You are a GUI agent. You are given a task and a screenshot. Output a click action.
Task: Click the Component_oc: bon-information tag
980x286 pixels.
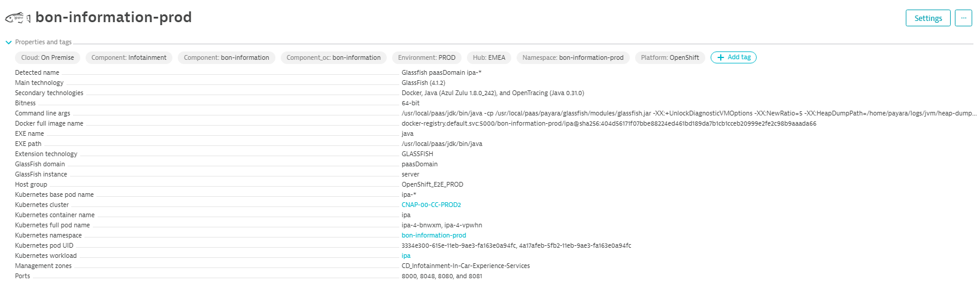(333, 57)
